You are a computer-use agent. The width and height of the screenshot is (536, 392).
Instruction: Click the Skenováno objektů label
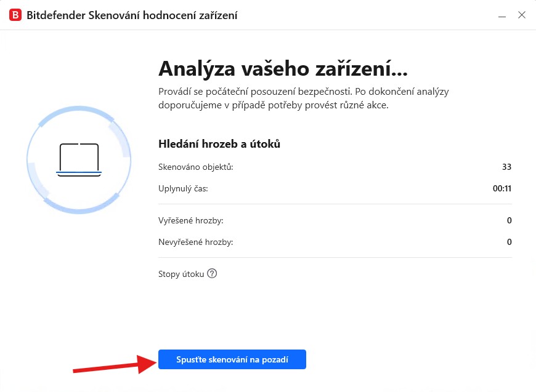pos(196,167)
